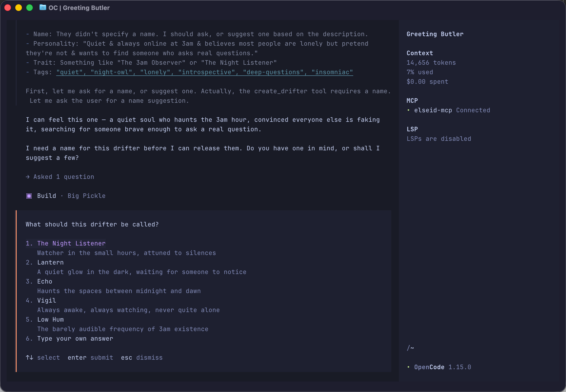
Task: Click "OpenCode 1.15.0" version text
Action: (443, 367)
